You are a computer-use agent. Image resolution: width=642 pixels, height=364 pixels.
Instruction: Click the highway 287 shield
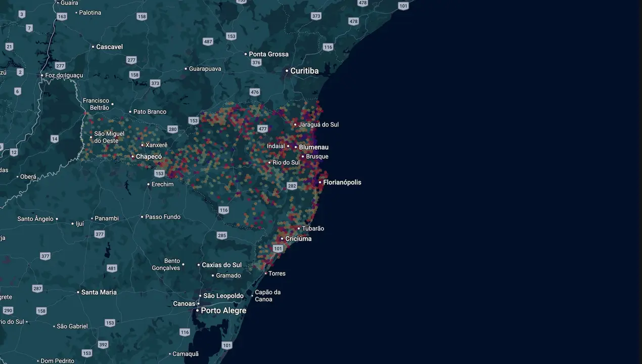point(37,289)
